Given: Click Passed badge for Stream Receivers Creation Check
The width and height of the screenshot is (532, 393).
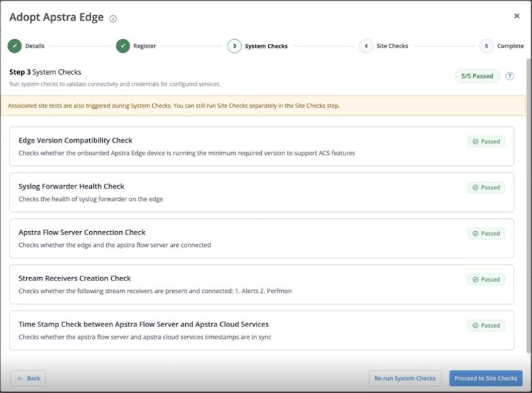Looking at the screenshot, I should click(x=486, y=279).
